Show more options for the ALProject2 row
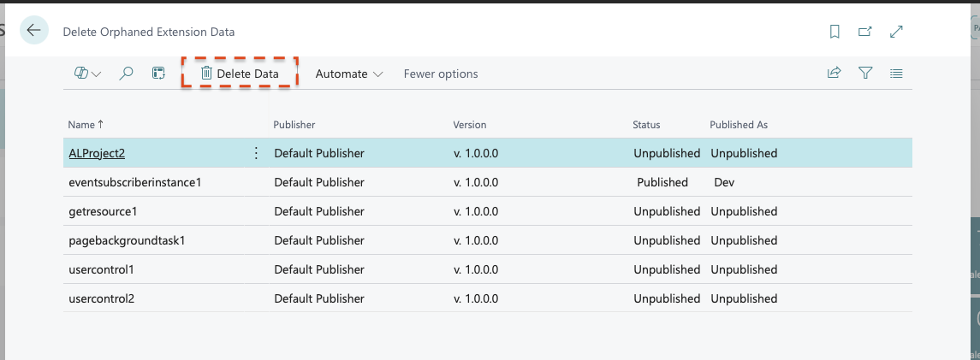Viewport: 980px width, 360px height. point(256,153)
